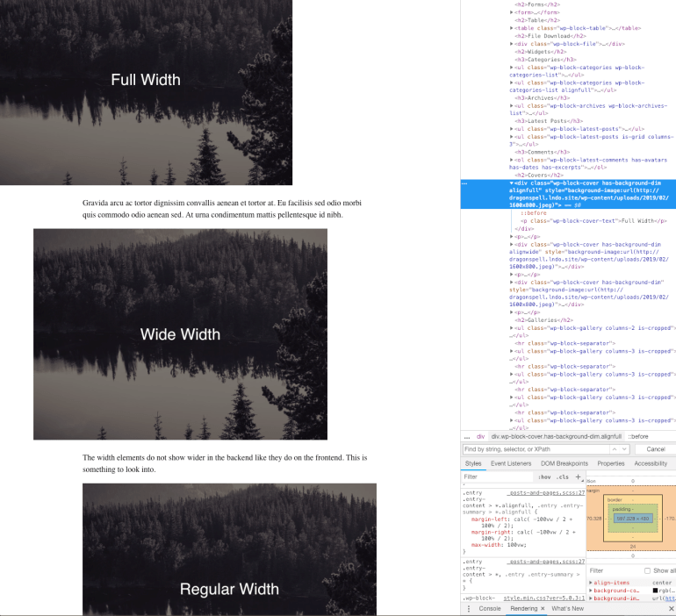The image size is (676, 616).
Task: Select the h3 Latest Posts node
Action: pos(549,121)
